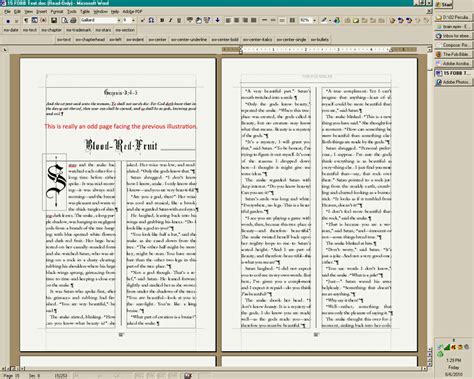
Task: Switch to the Adobe Photoshop taskbar window
Action: [x=453, y=82]
